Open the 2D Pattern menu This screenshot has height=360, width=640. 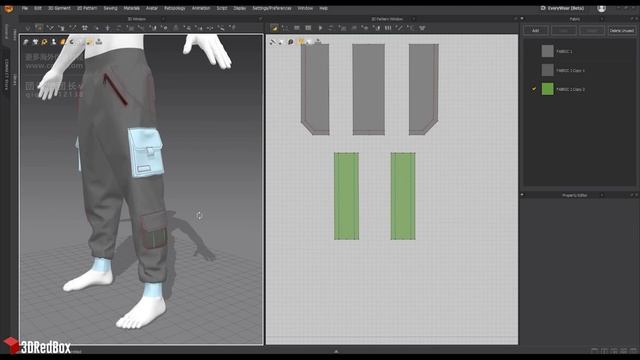87,8
